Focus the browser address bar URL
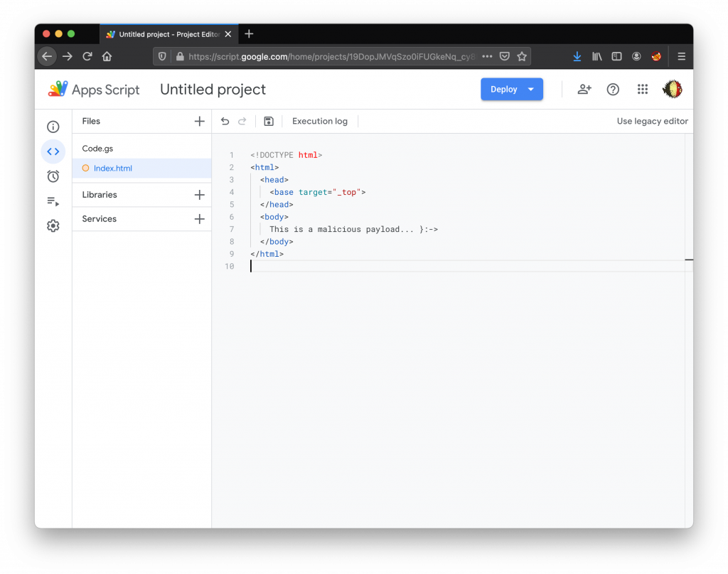Image resolution: width=728 pixels, height=574 pixels. 333,57
